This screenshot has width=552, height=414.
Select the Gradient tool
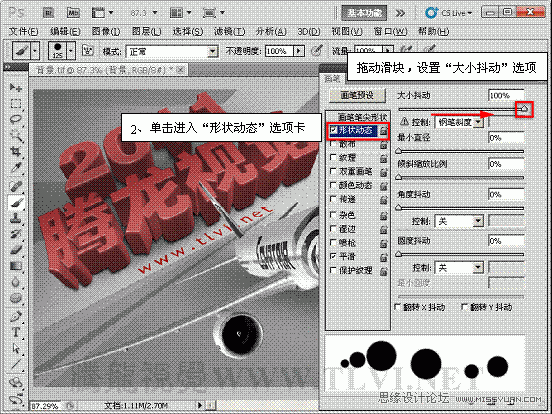click(x=15, y=266)
